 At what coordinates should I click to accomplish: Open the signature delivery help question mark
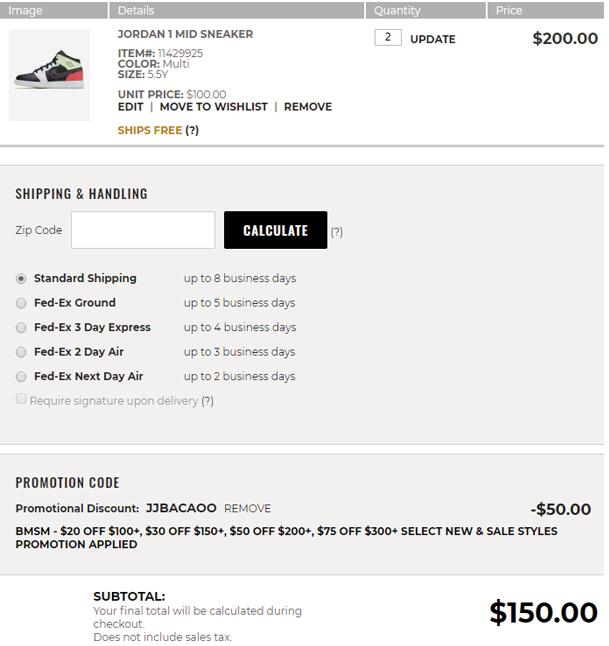click(x=208, y=401)
